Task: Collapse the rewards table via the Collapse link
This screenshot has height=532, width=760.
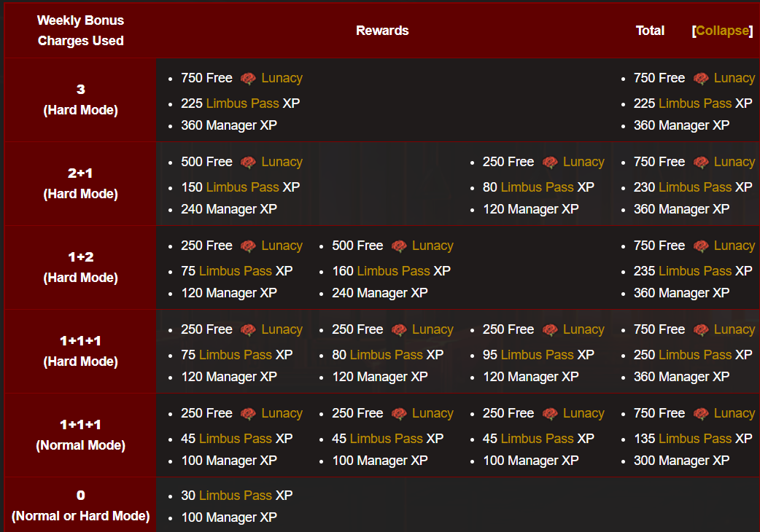Action: (x=722, y=31)
